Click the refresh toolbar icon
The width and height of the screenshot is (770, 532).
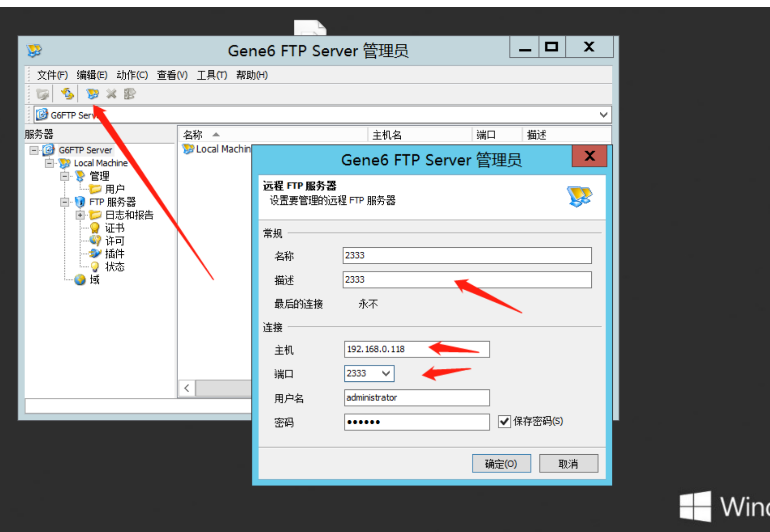coord(67,93)
